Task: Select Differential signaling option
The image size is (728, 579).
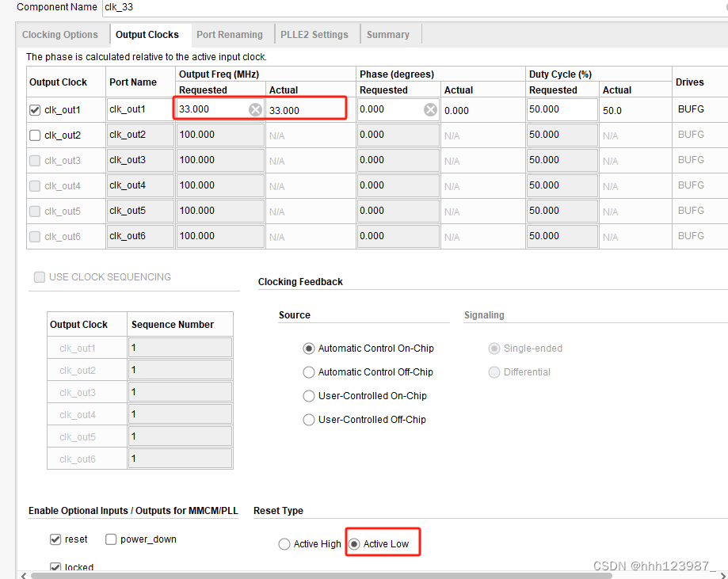Action: [x=494, y=372]
